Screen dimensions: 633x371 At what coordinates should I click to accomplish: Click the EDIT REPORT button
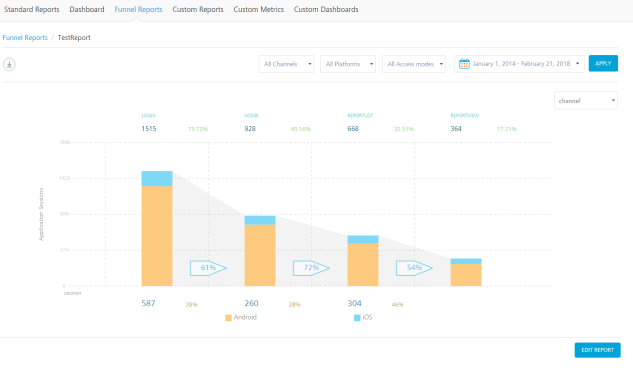coord(597,350)
